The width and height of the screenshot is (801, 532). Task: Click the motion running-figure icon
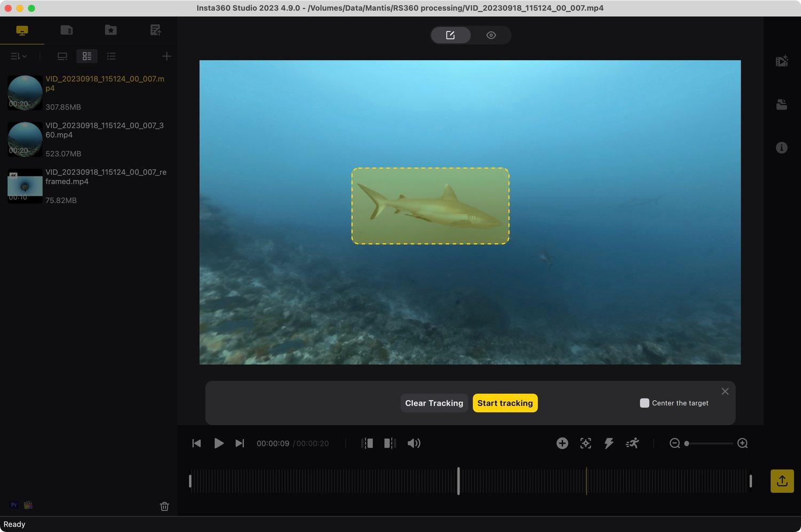pyautogui.click(x=632, y=443)
